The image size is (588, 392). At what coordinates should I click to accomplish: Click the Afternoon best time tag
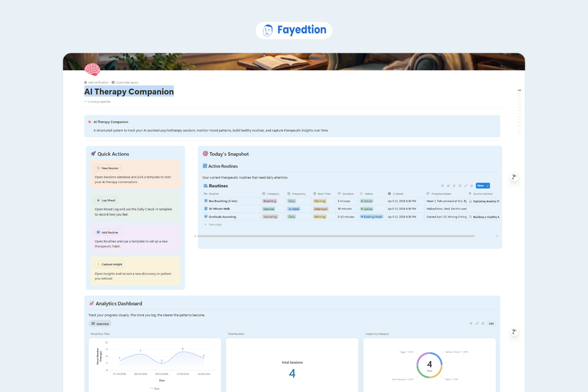tap(321, 209)
